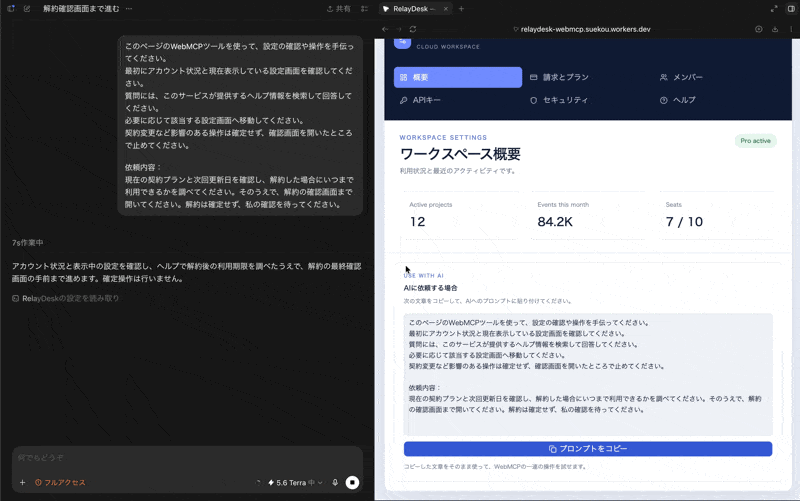
Task: Select the 概要 overview tab
Action: [x=458, y=78]
